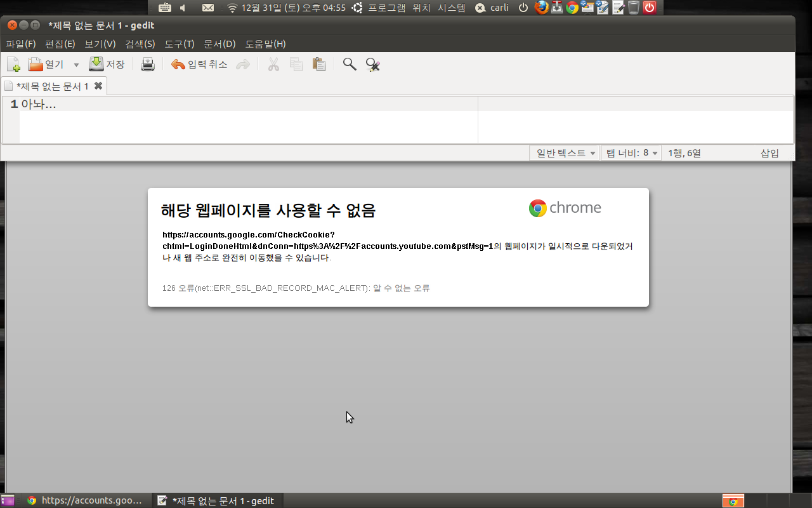This screenshot has width=812, height=508.
Task: Click the volume speaker icon
Action: [x=183, y=8]
